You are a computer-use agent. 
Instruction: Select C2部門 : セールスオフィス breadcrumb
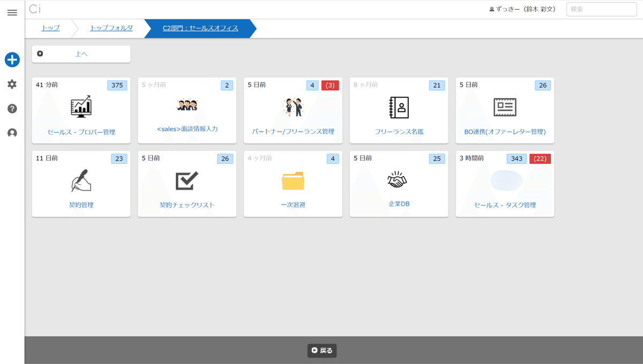coord(200,28)
